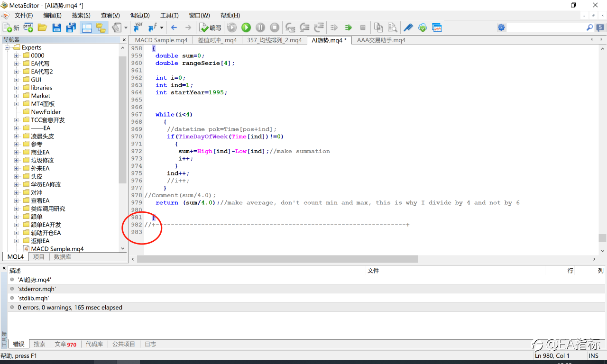
Task: Collapse the Experts root tree node
Action: pos(8,47)
